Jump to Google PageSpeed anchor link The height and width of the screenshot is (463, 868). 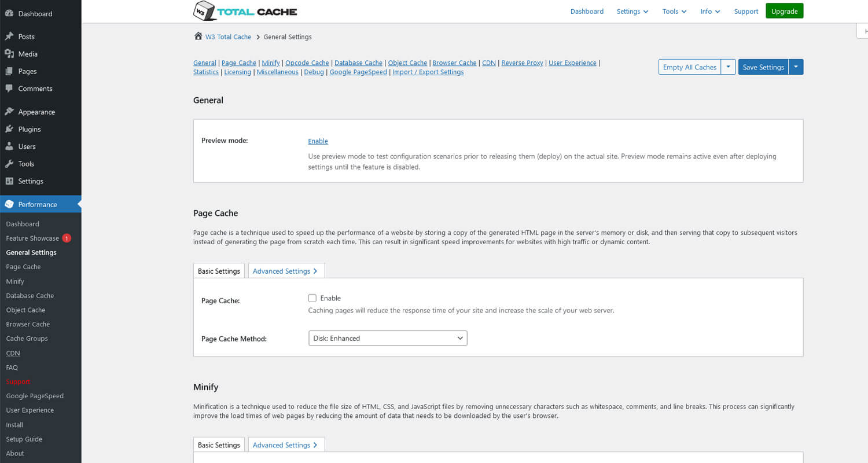pos(358,72)
